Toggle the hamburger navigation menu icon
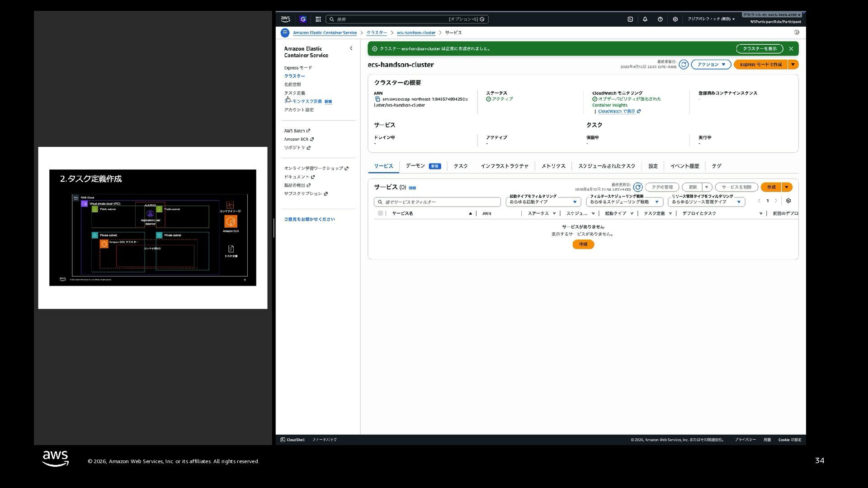Image resolution: width=868 pixels, height=488 pixels. point(285,33)
